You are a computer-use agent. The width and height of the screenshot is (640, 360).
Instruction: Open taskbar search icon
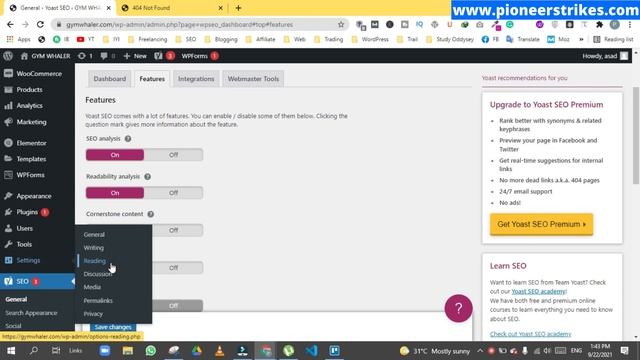pos(34,351)
